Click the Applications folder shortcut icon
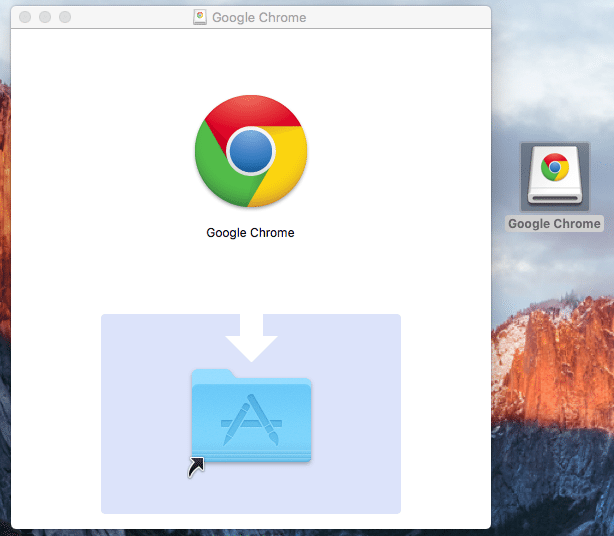The image size is (614, 536). [251, 416]
